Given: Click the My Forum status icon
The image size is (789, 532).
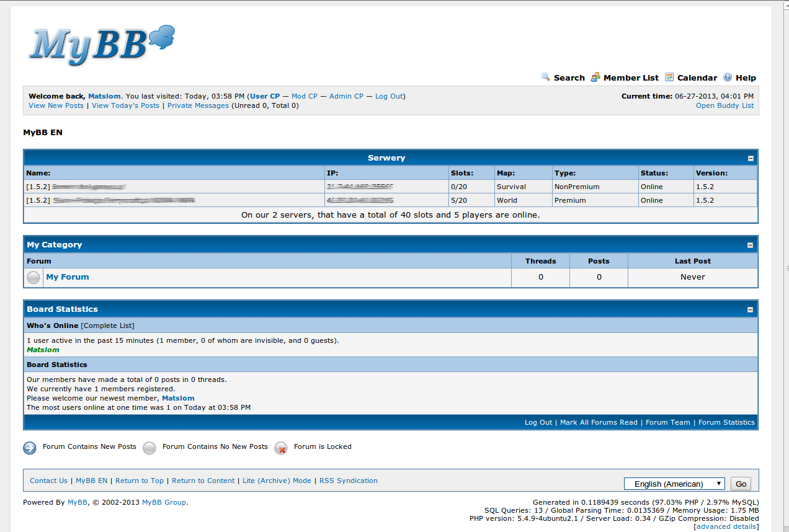Looking at the screenshot, I should pos(33,278).
